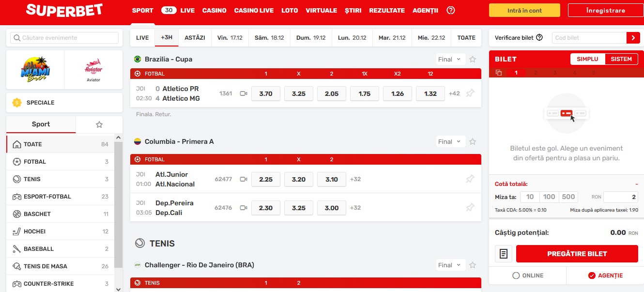Screen dimensions: 644x292
Task: Switch ticket mode to SISTEM
Action: pos(621,59)
